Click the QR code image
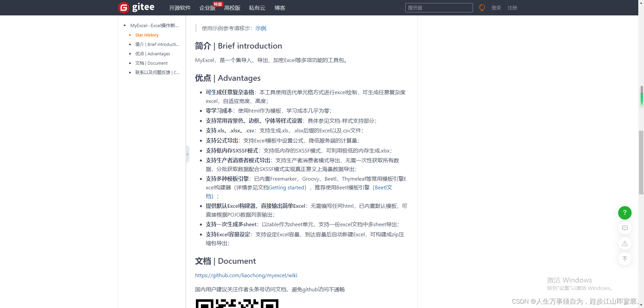The width and height of the screenshot is (644, 308). click(237, 303)
